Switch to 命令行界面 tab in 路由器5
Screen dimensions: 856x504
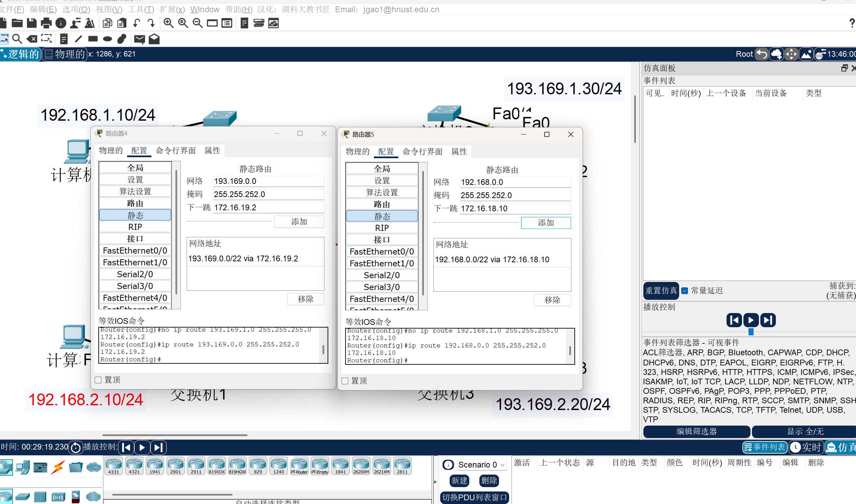tap(422, 151)
